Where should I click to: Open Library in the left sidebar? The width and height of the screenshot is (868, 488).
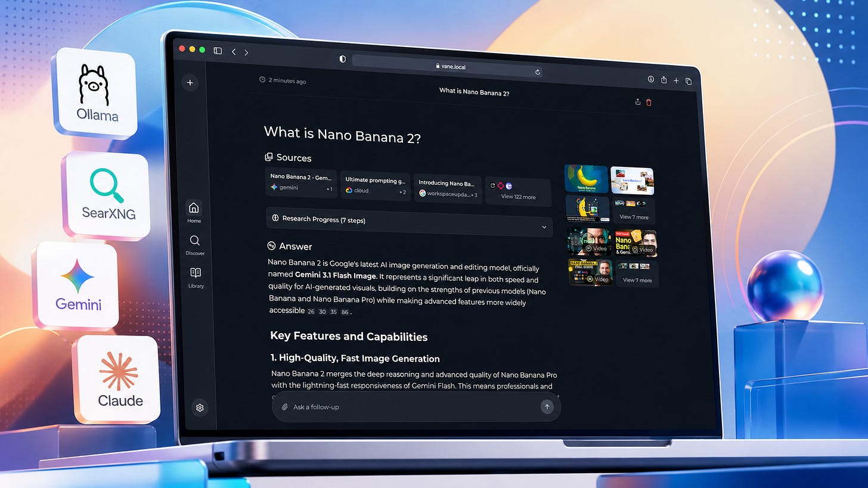(196, 278)
